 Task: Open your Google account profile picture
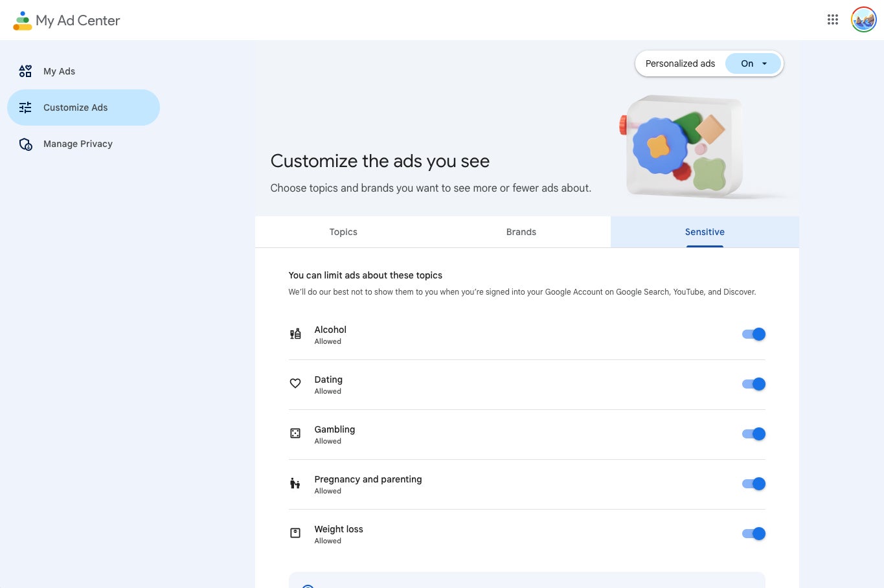point(863,19)
